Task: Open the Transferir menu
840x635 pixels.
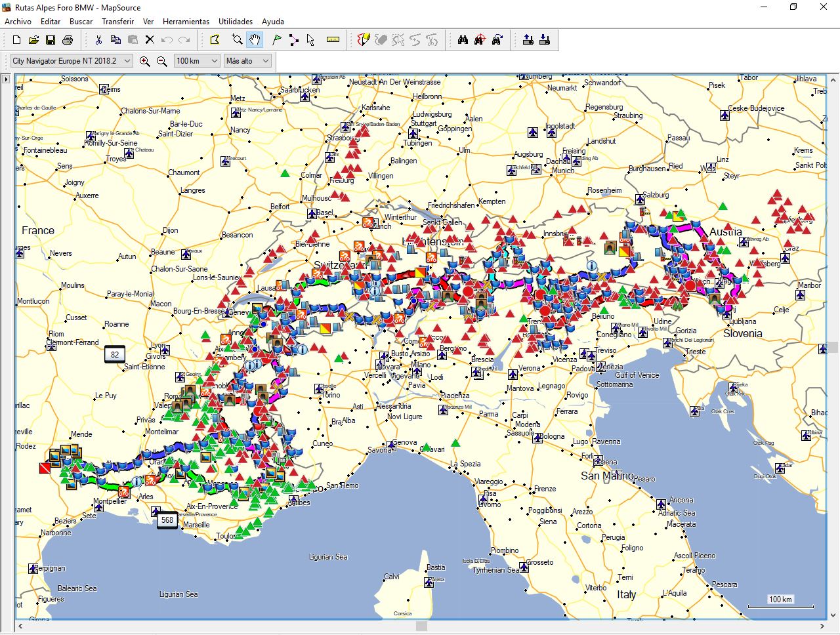Action: (x=117, y=22)
